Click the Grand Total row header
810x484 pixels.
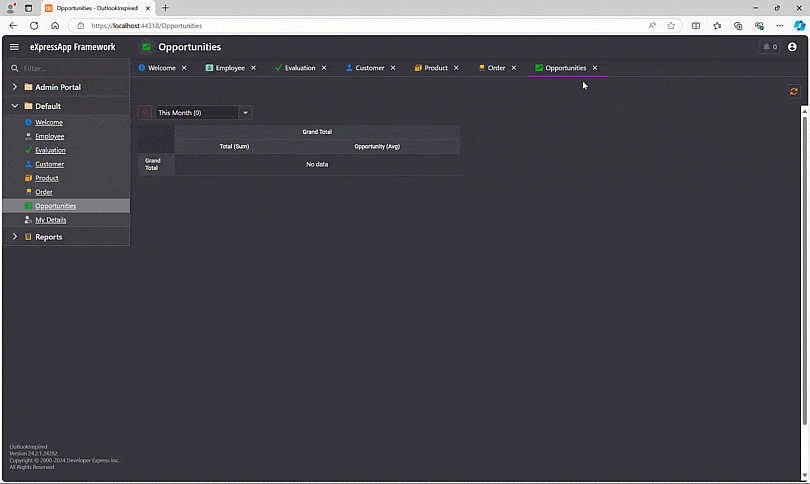156,164
